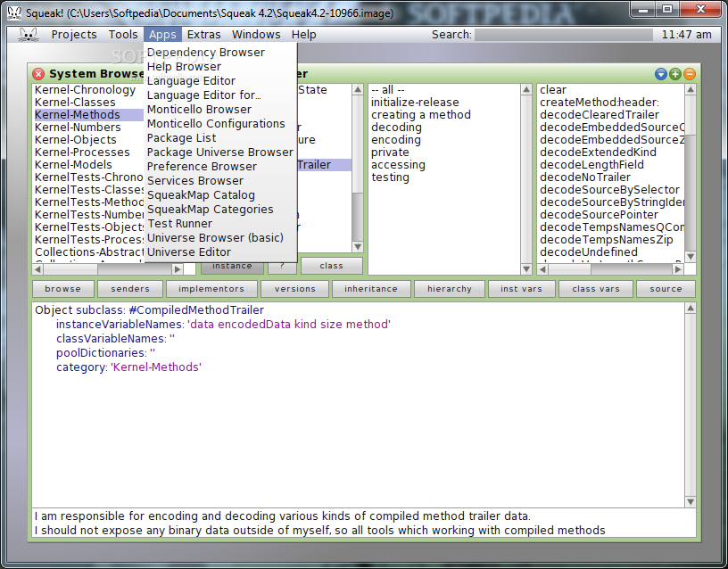Image resolution: width=728 pixels, height=569 pixels.
Task: Switch to the class side toggle
Action: click(332, 266)
